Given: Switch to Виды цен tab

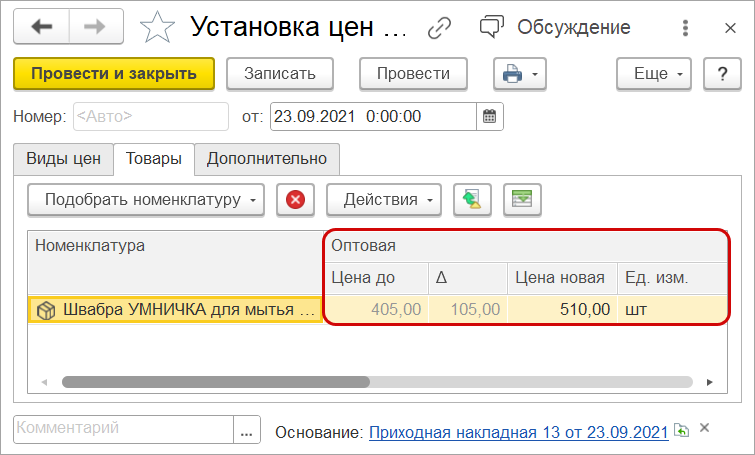Looking at the screenshot, I should pos(64,159).
